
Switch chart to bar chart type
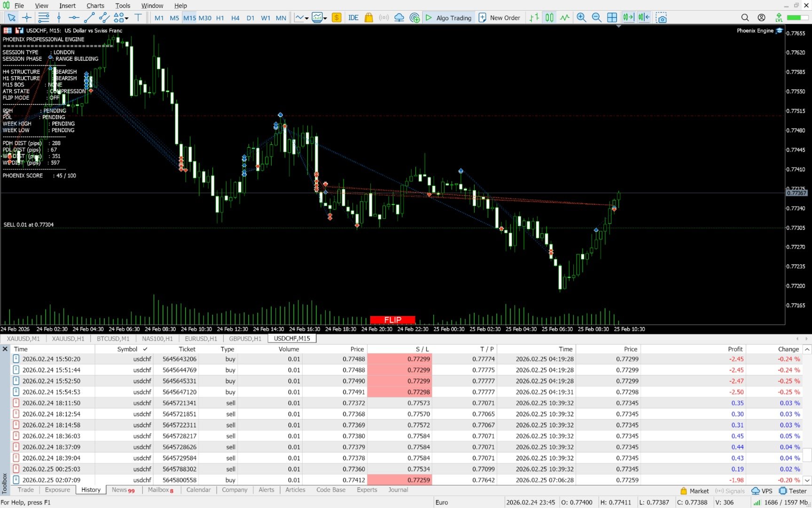534,18
